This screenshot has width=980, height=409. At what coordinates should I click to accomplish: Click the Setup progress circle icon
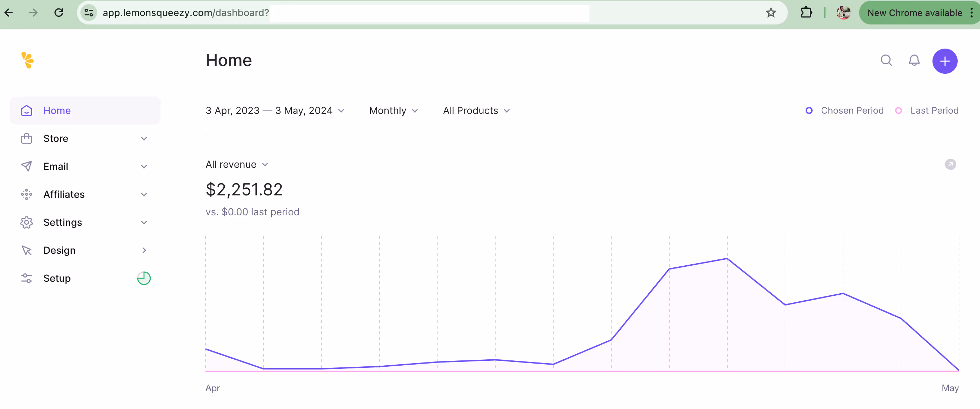coord(144,279)
